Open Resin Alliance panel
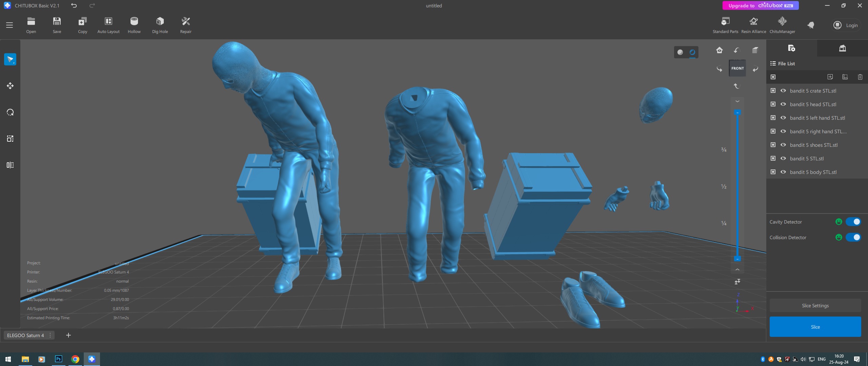The width and height of the screenshot is (868, 366). pos(753,25)
